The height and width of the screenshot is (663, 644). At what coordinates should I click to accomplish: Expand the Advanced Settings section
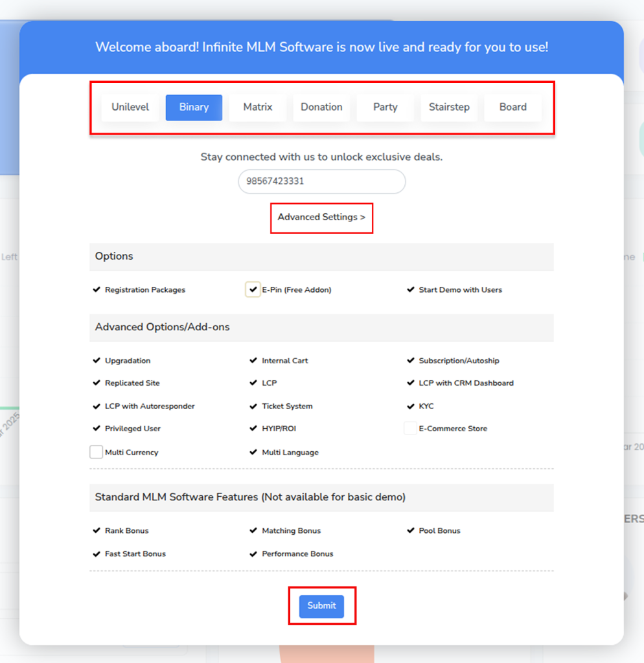coord(321,218)
